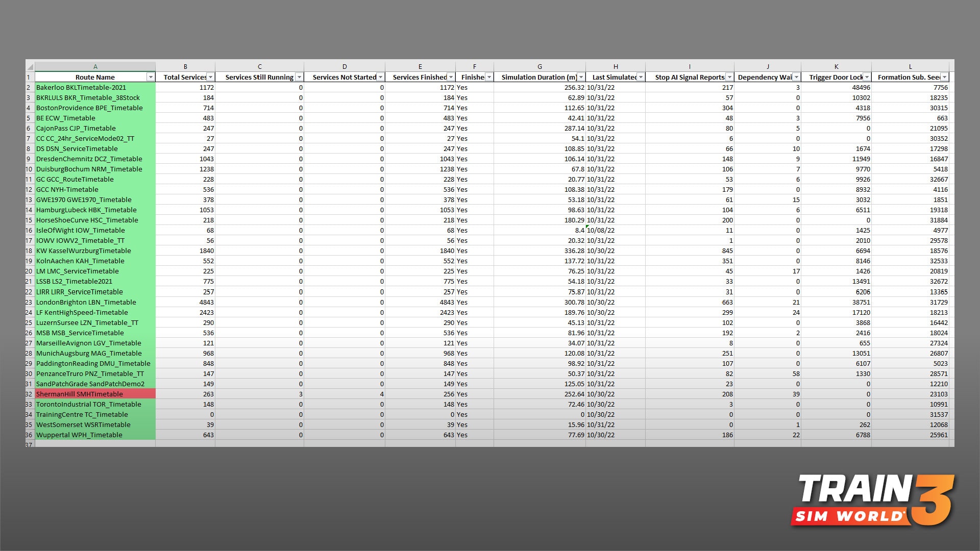
Task: Open the Last Simulated filter dropdown
Action: (x=641, y=77)
